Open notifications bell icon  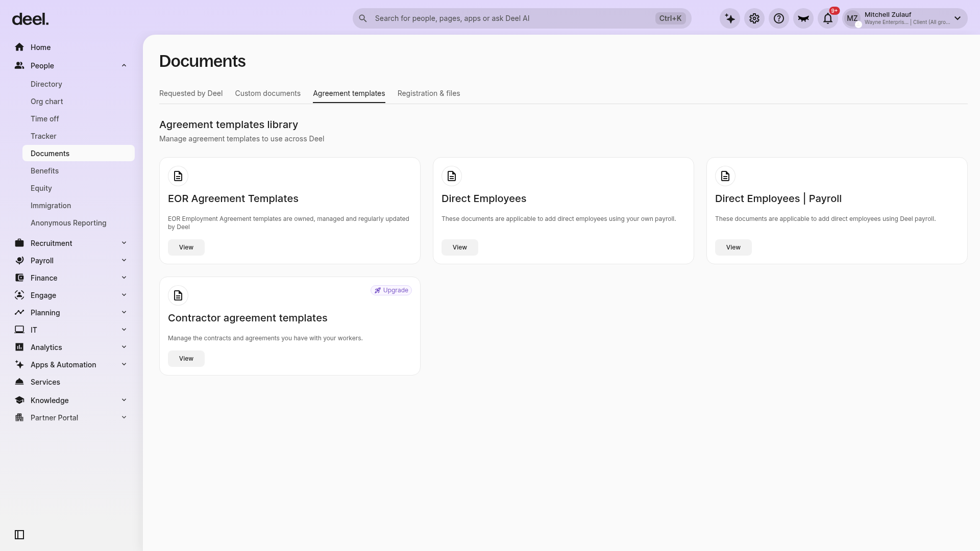(828, 18)
